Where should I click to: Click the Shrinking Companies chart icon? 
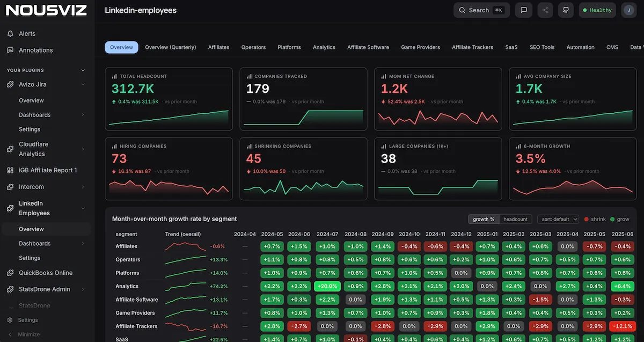pyautogui.click(x=249, y=146)
